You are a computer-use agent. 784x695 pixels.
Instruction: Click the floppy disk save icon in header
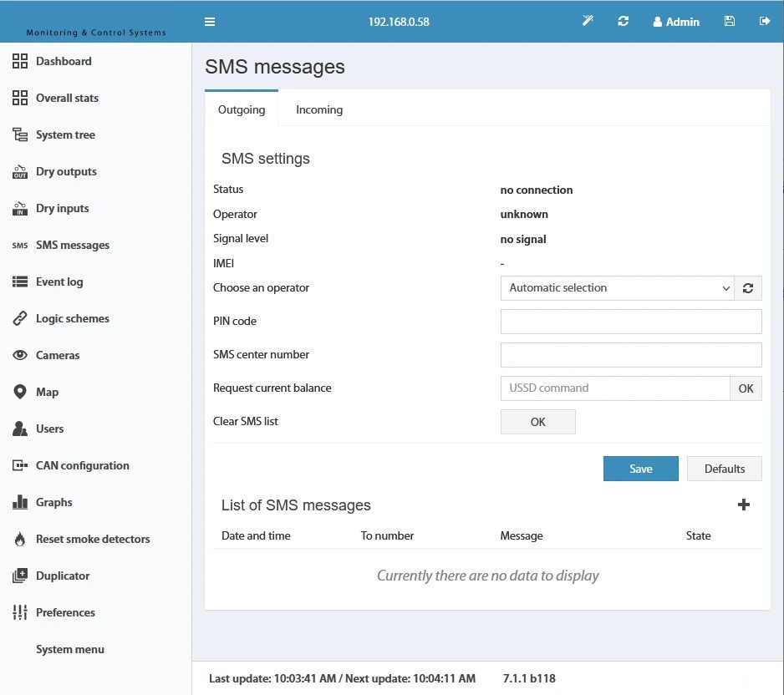pos(730,21)
